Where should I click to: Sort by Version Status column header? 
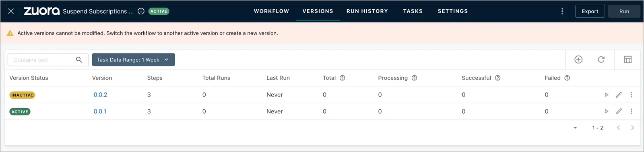(x=29, y=78)
